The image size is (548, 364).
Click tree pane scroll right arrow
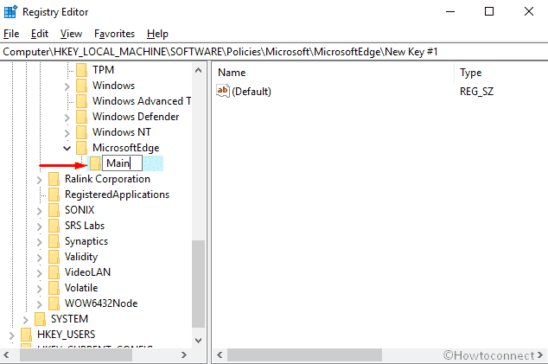click(184, 355)
